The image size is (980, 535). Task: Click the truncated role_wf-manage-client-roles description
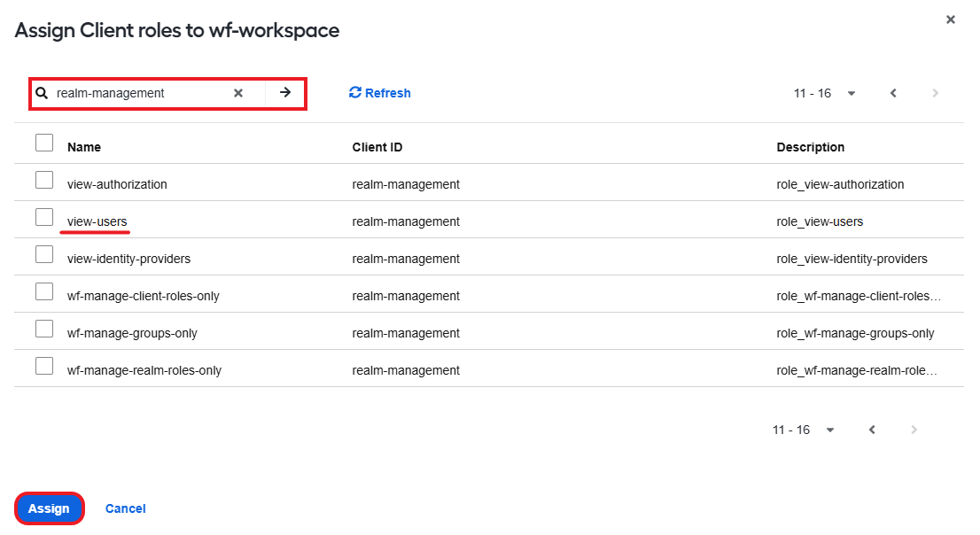tap(858, 296)
